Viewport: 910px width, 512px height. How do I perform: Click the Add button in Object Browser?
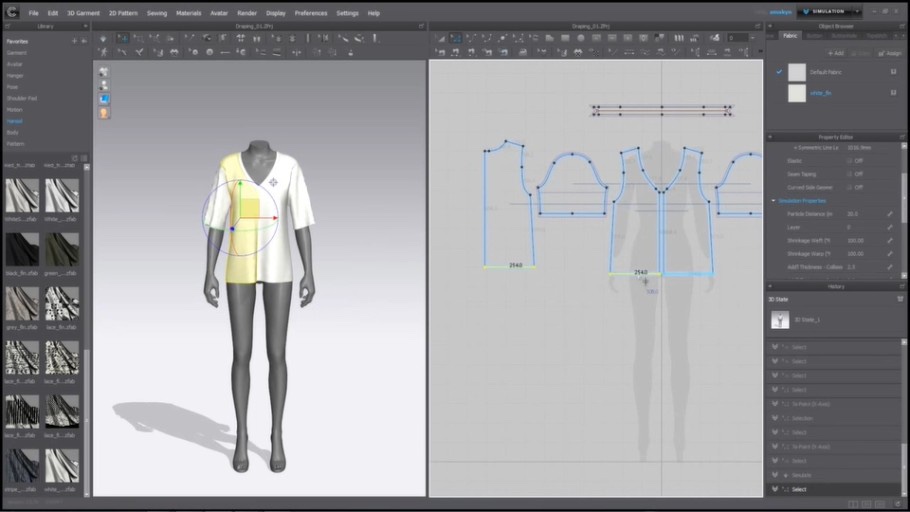click(836, 53)
